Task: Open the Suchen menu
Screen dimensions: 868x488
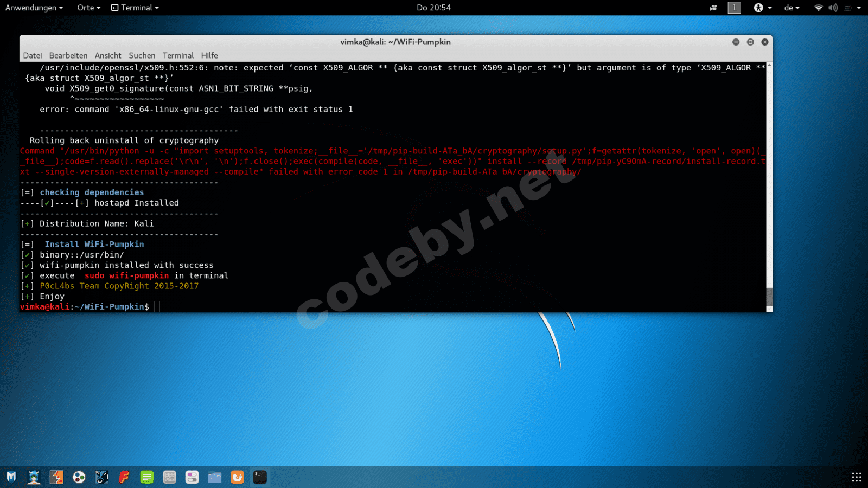Action: [142, 55]
